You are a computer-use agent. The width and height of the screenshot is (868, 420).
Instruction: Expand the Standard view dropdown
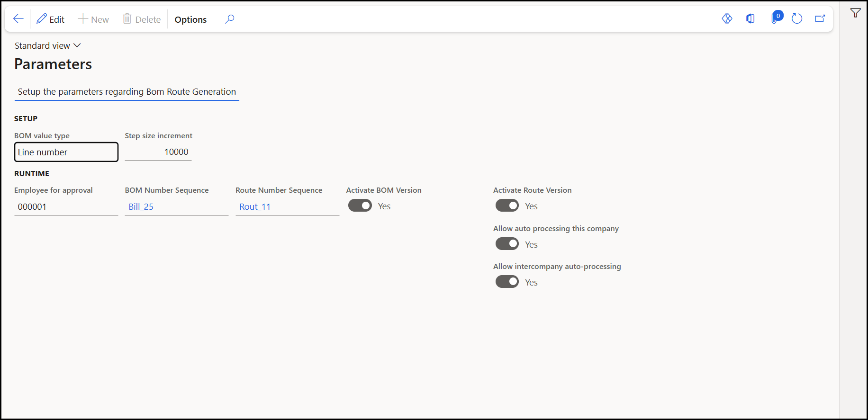(48, 45)
